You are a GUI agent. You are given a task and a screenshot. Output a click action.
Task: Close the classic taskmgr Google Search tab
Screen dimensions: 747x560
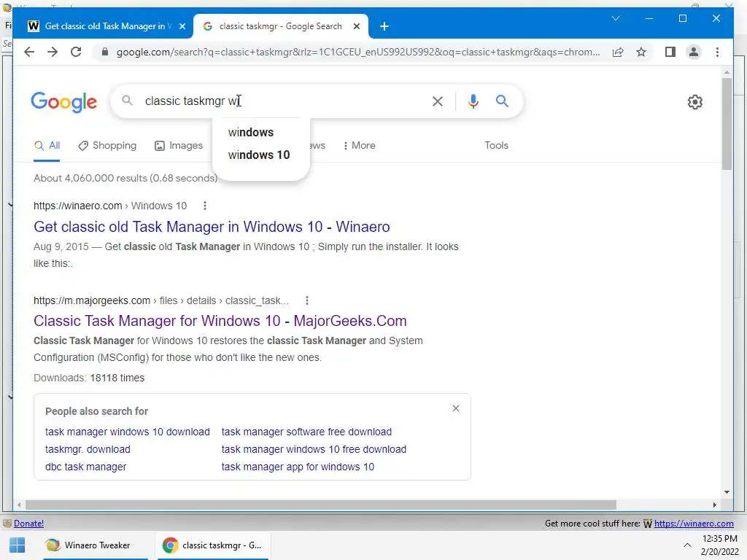pyautogui.click(x=356, y=27)
